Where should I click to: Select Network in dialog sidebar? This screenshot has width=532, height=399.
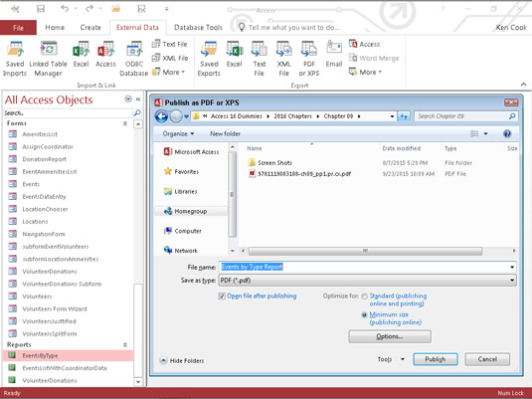pyautogui.click(x=180, y=251)
